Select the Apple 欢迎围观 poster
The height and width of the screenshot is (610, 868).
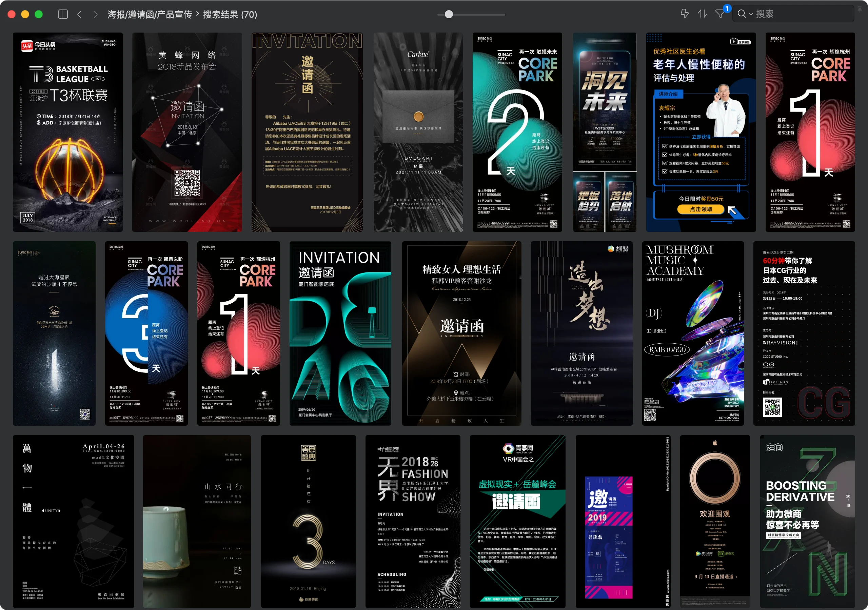tap(715, 522)
